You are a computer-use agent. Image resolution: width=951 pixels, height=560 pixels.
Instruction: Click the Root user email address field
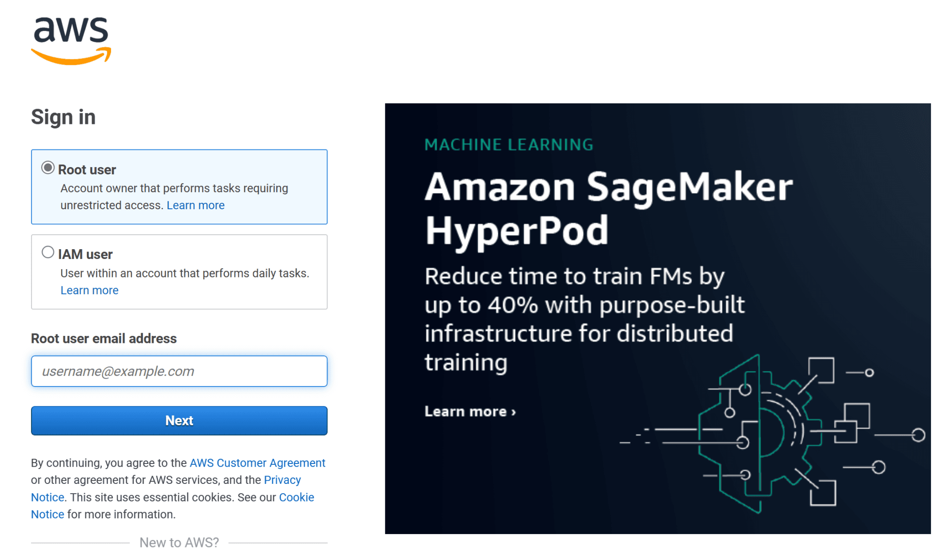[179, 371]
